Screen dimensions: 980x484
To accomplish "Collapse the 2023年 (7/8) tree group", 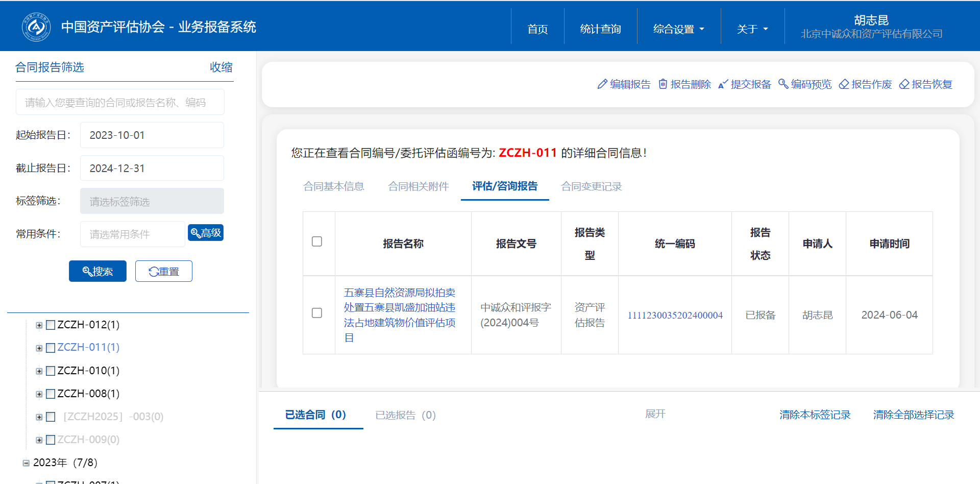I will point(26,463).
